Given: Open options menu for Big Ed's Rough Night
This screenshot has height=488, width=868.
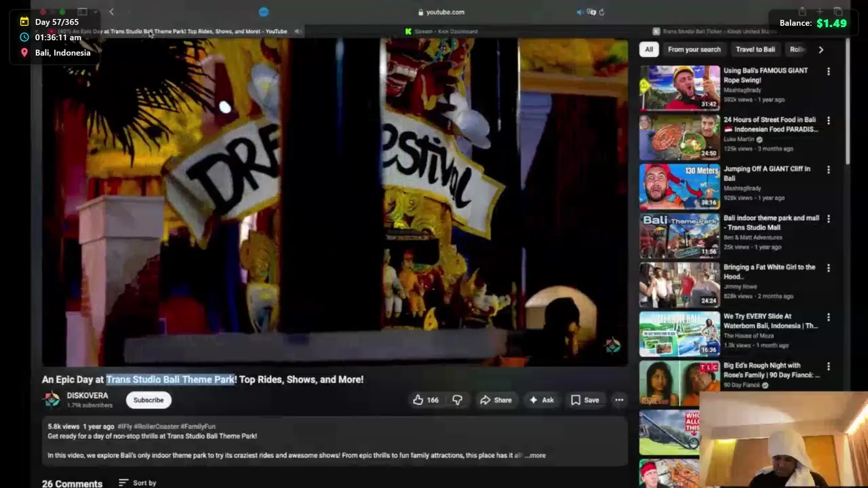Looking at the screenshot, I should [828, 366].
